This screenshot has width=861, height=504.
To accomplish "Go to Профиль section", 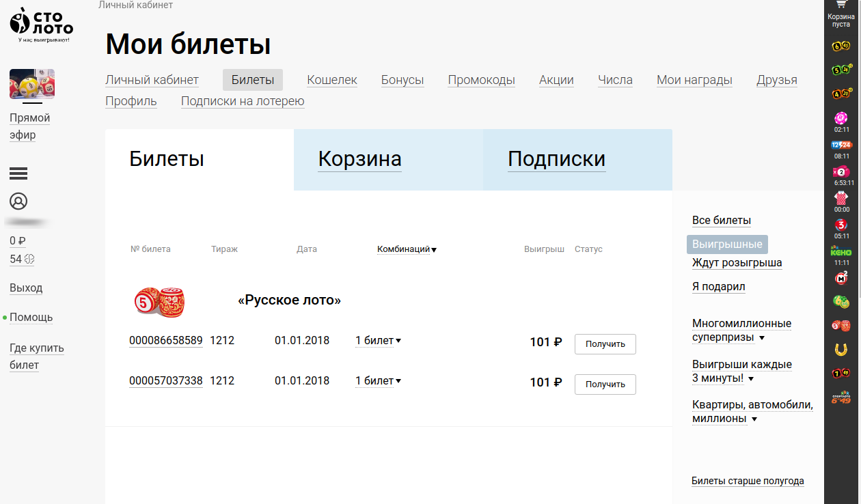I will [x=131, y=101].
